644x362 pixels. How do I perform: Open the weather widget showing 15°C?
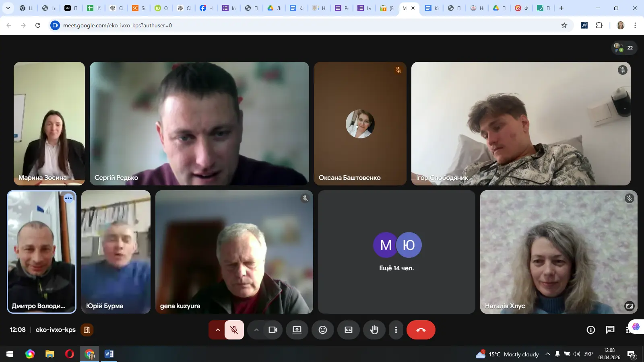click(x=507, y=354)
